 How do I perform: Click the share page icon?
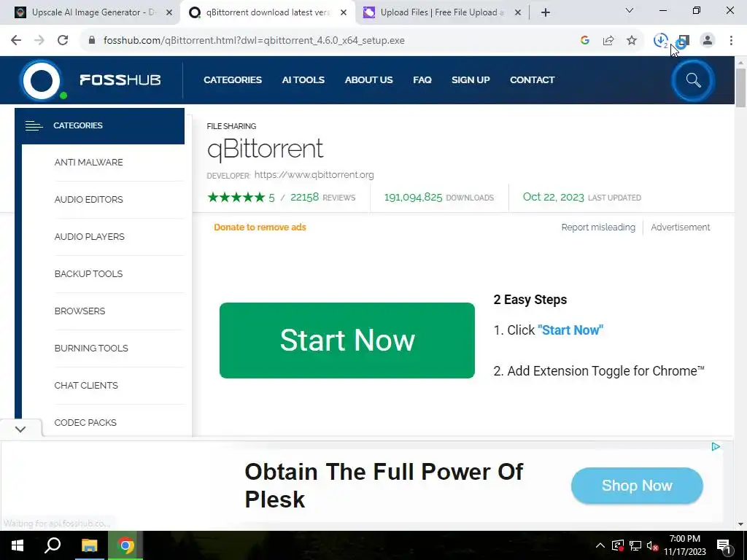coord(608,41)
